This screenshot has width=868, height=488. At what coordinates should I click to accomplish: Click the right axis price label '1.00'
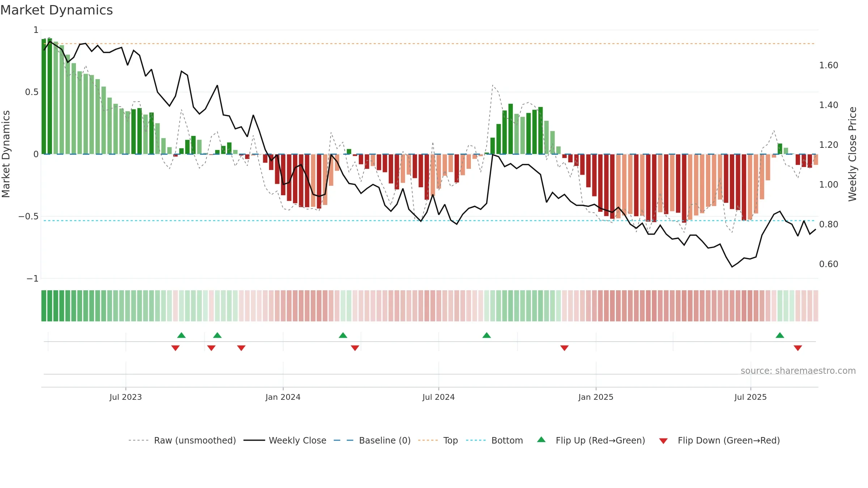point(829,185)
